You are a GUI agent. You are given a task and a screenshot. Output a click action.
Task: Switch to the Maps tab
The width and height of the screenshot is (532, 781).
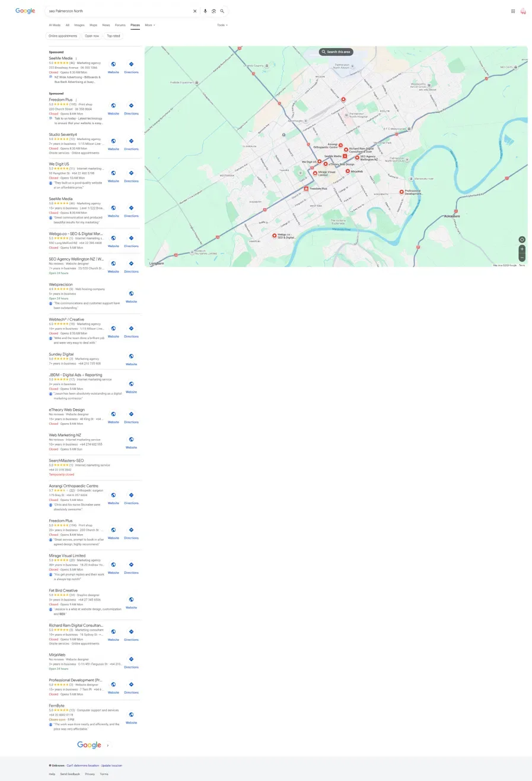point(93,25)
